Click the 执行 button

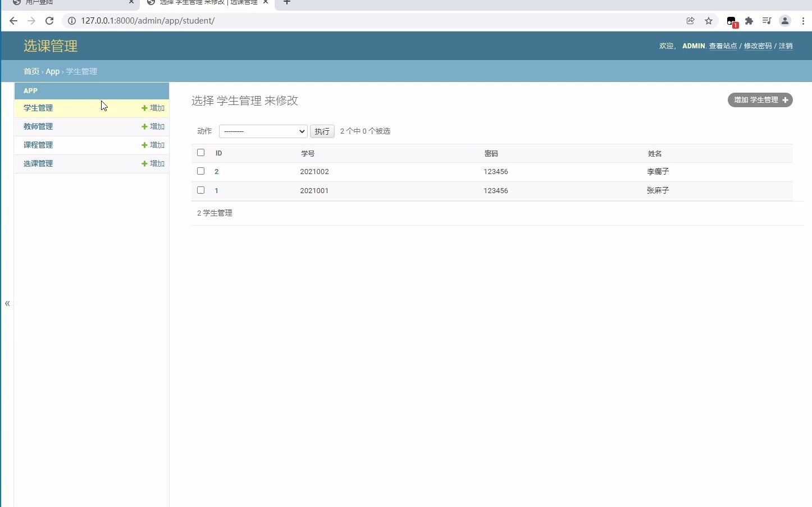pos(322,131)
